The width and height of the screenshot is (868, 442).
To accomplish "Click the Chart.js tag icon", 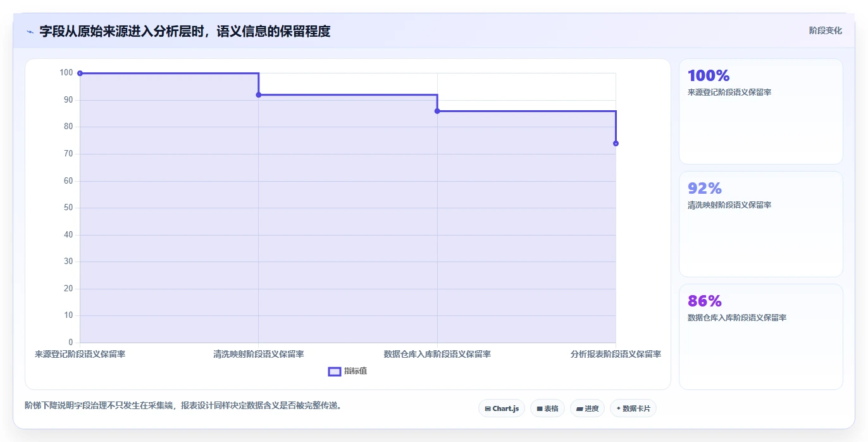I will tap(488, 409).
